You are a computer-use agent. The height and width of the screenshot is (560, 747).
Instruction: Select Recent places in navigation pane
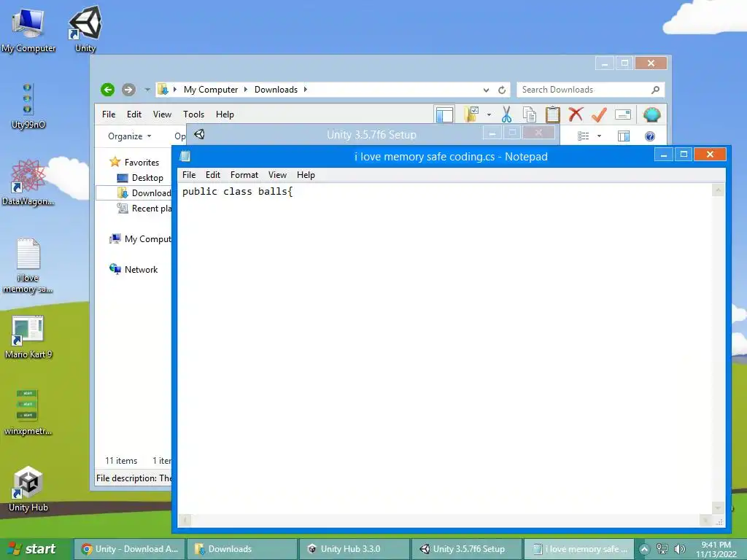click(x=144, y=208)
